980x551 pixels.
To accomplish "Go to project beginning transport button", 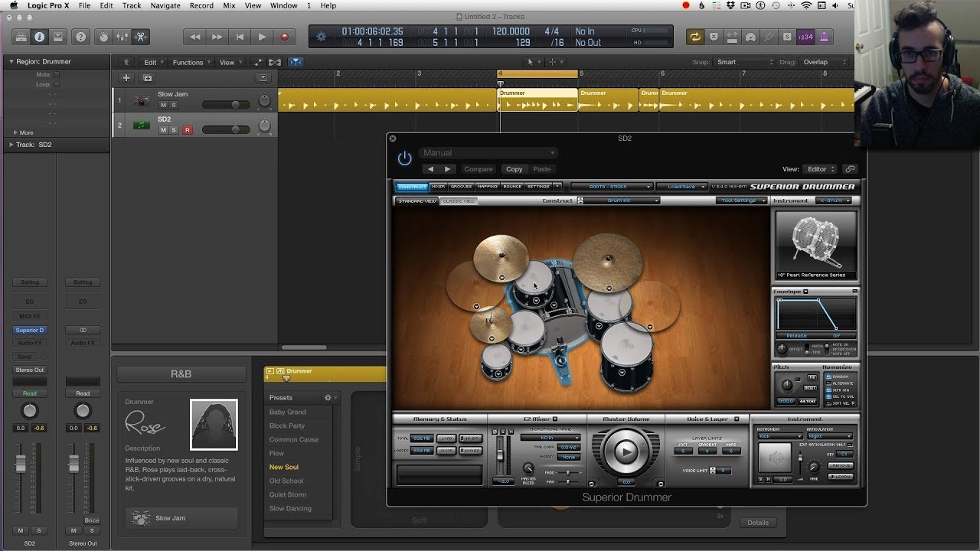I will [240, 37].
